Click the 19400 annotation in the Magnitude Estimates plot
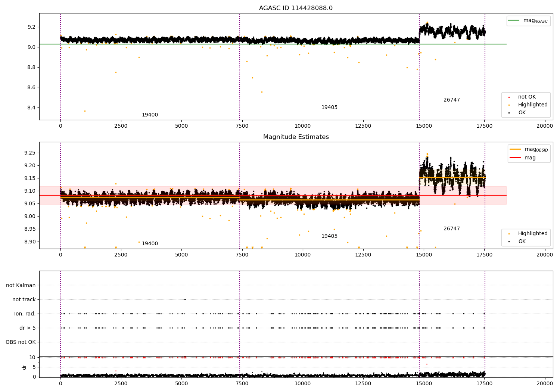This screenshot has height=392, width=560. 150,244
